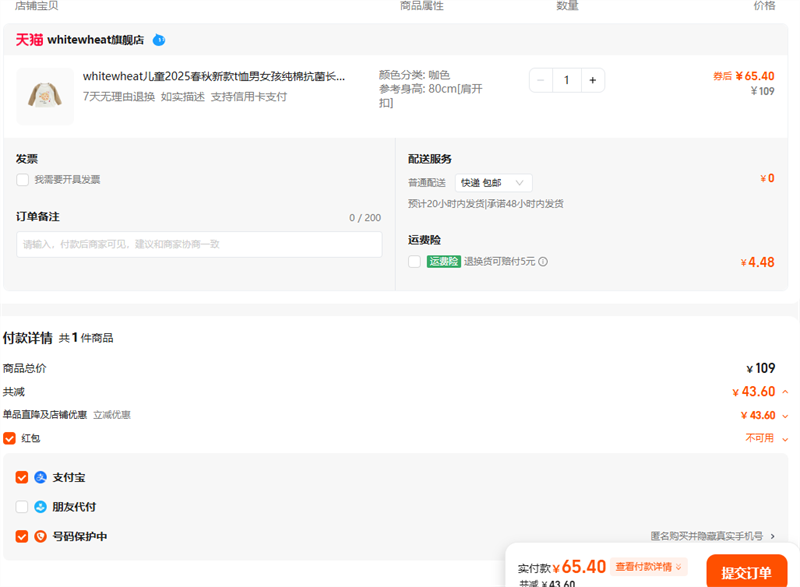Enable the 我需要开具发票 invoice checkbox
The height and width of the screenshot is (587, 800).
pyautogui.click(x=21, y=180)
